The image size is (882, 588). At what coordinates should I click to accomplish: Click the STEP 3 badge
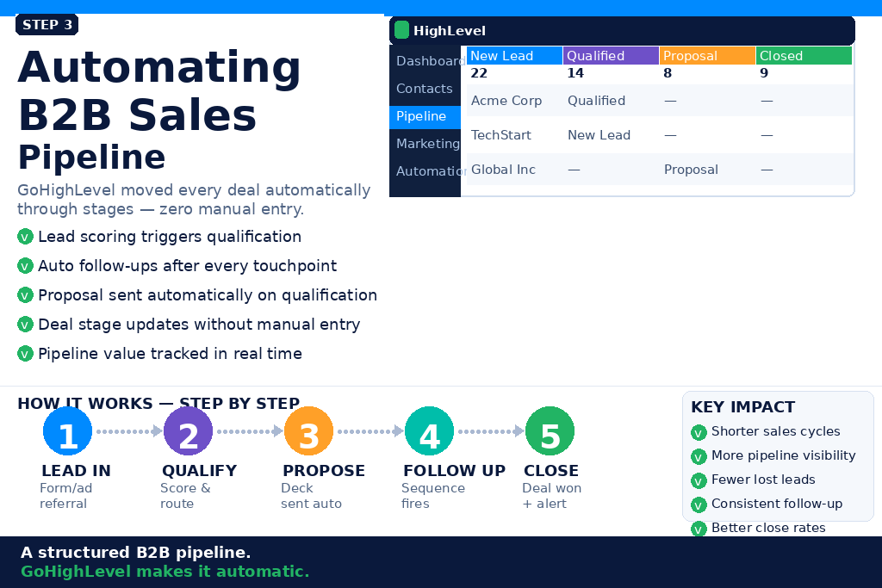47,25
